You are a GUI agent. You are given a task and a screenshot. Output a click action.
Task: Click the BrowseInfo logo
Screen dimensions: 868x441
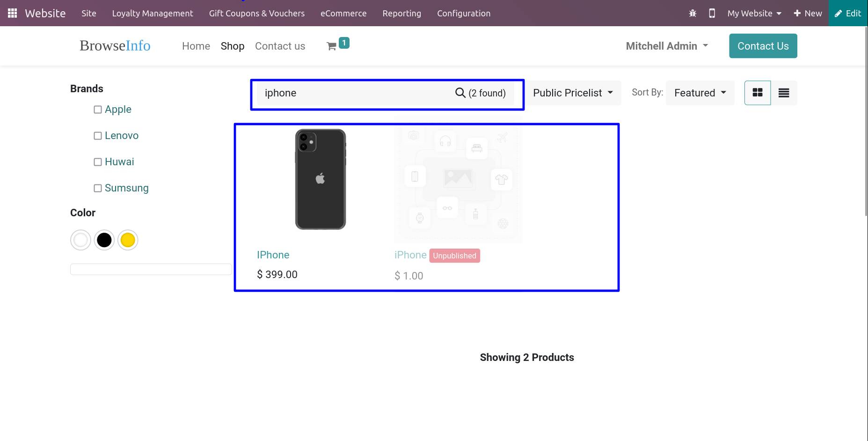click(115, 45)
